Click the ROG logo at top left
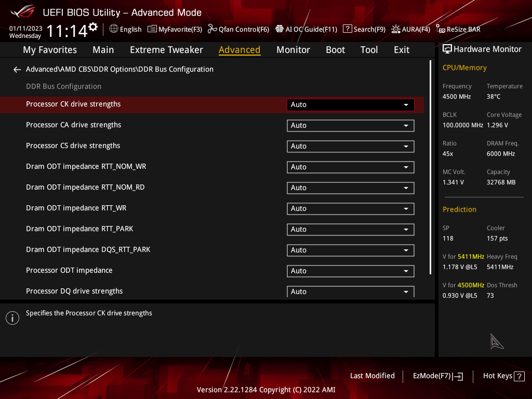 [x=23, y=12]
